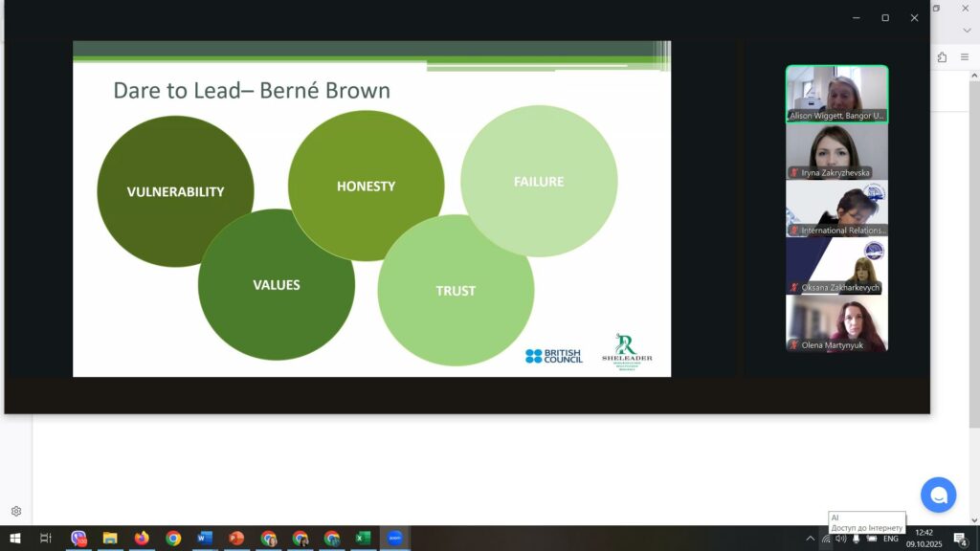This screenshot has height=551, width=980.
Task: Open the Windows Start menu
Action: 15,538
